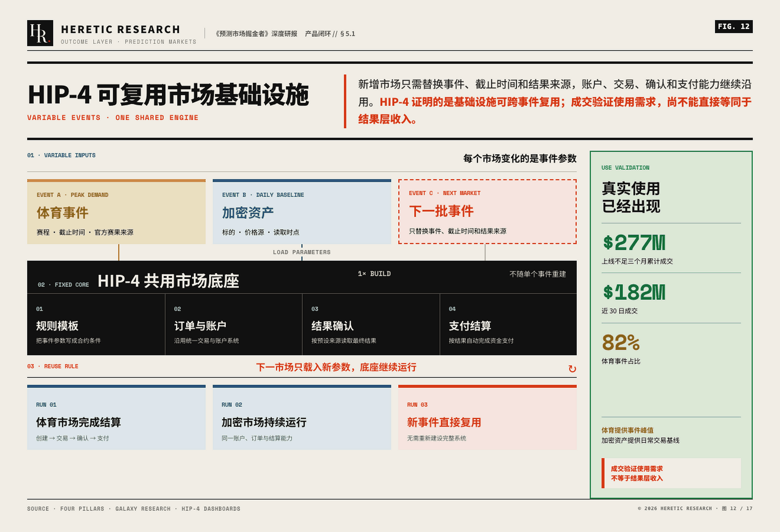Click '上线不足三个月累计成交' caption
The image size is (780, 532).
point(637,261)
